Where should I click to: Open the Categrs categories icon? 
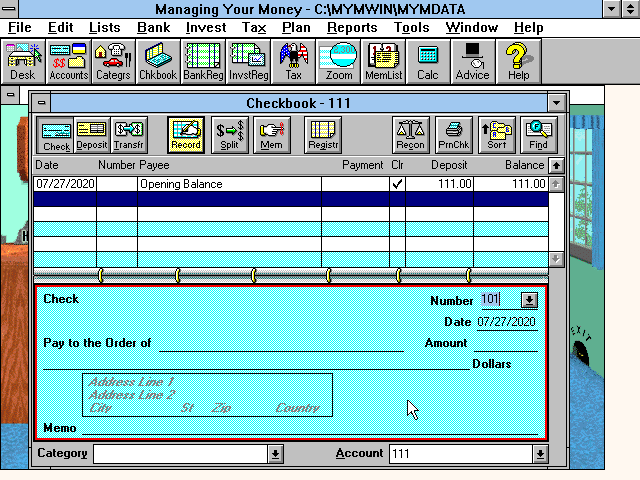[x=113, y=62]
